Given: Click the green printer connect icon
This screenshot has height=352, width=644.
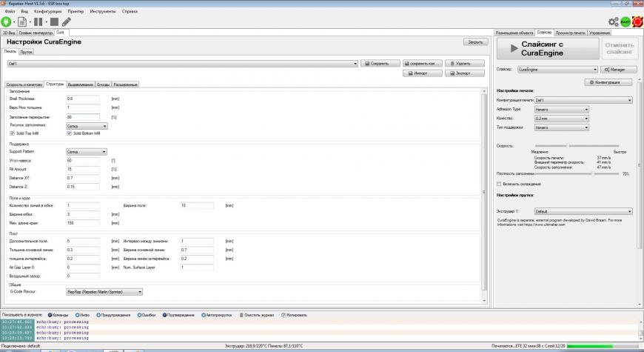Looking at the screenshot, I should (6, 21).
